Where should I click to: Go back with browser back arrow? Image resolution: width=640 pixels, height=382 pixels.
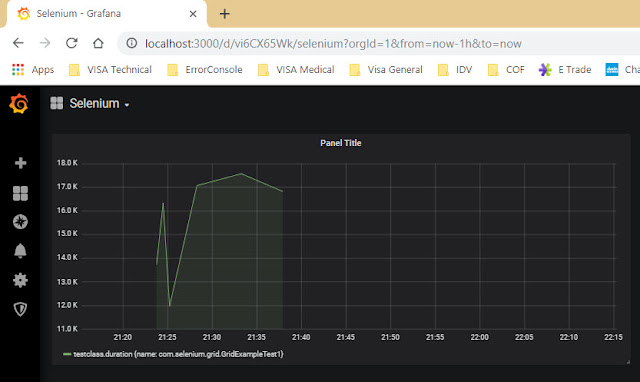pos(18,43)
